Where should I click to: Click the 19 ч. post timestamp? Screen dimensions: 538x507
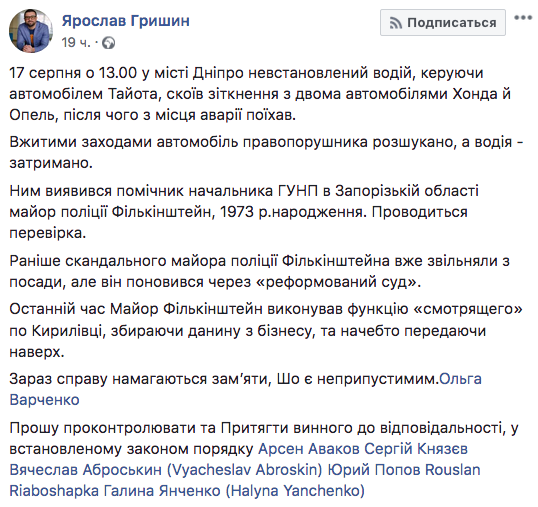tap(76, 43)
